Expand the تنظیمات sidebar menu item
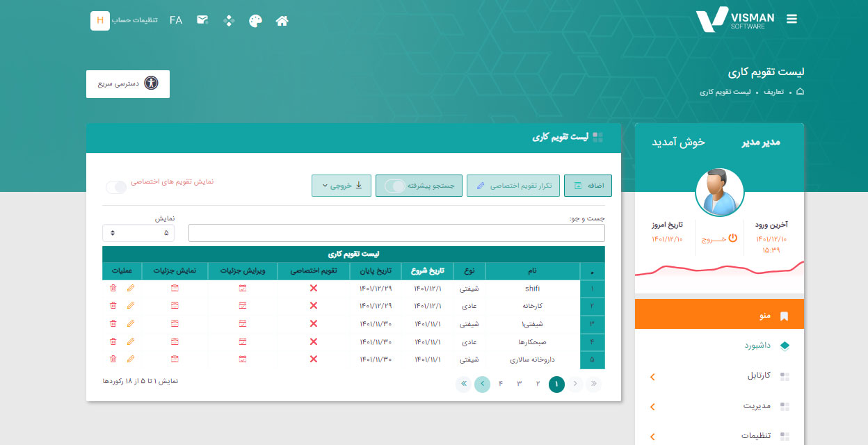 [719, 436]
